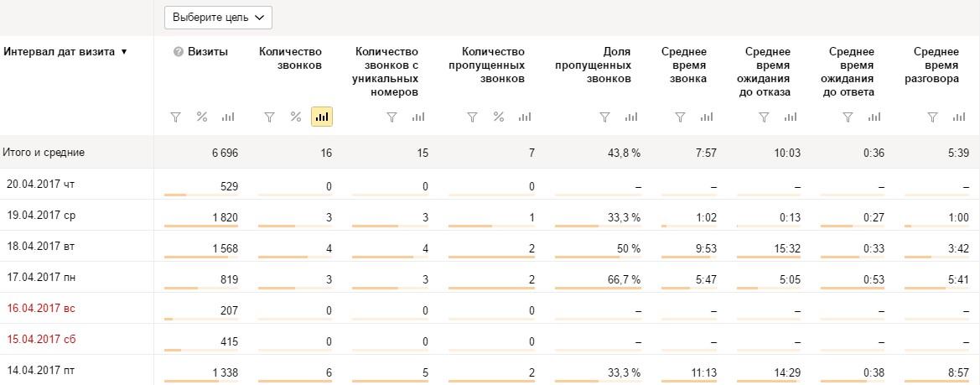Open the Выберите цель dropdown

218,18
